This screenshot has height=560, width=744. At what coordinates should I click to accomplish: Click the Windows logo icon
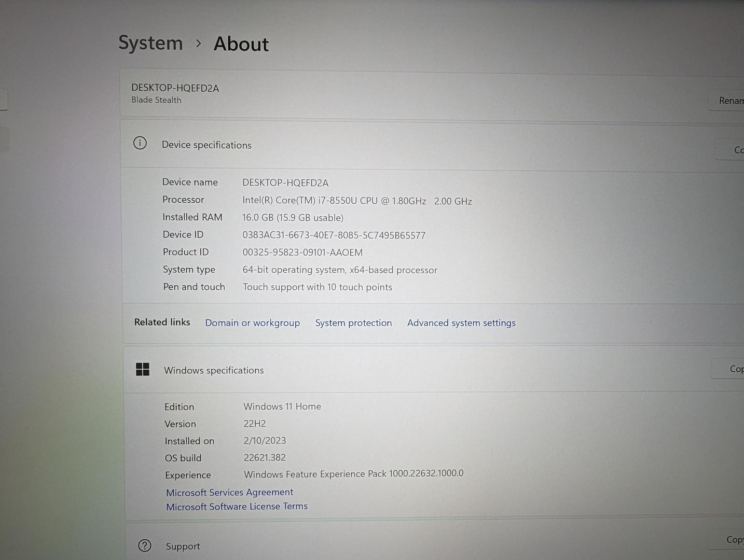tap(143, 369)
